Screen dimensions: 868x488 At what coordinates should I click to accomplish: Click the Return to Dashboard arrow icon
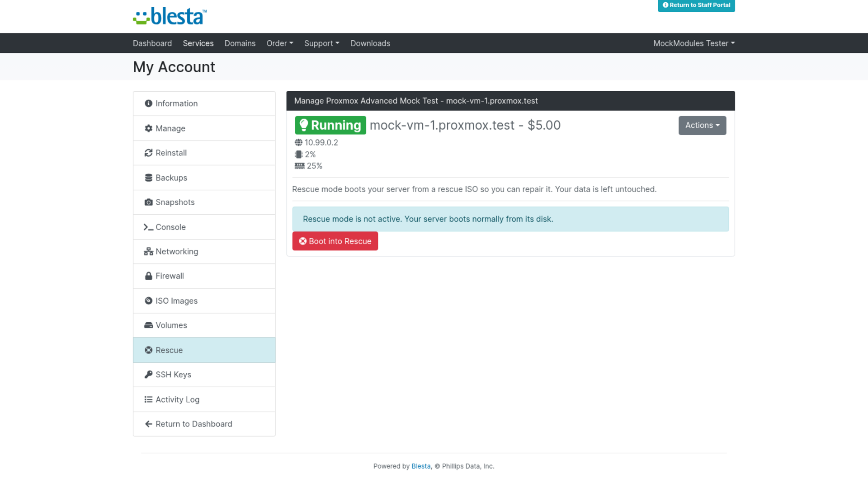pos(148,424)
